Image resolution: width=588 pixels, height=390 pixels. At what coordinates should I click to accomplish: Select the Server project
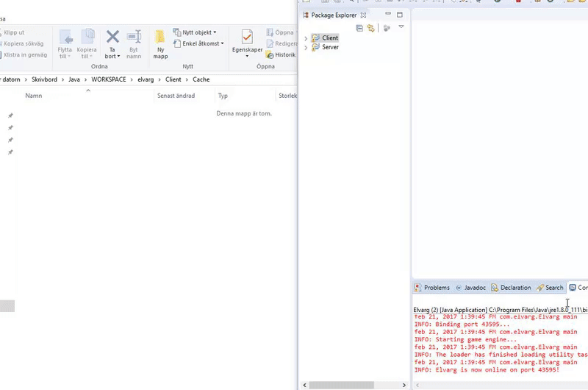click(x=325, y=47)
